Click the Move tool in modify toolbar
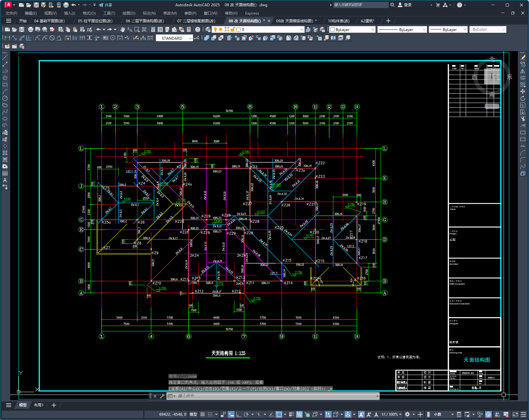This screenshot has height=420, width=529. point(523,91)
